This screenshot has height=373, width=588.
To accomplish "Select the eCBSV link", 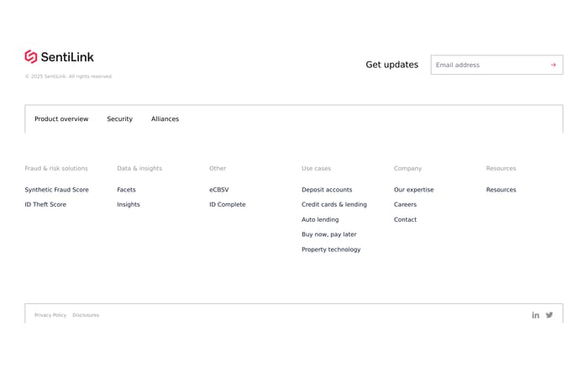I will click(218, 190).
